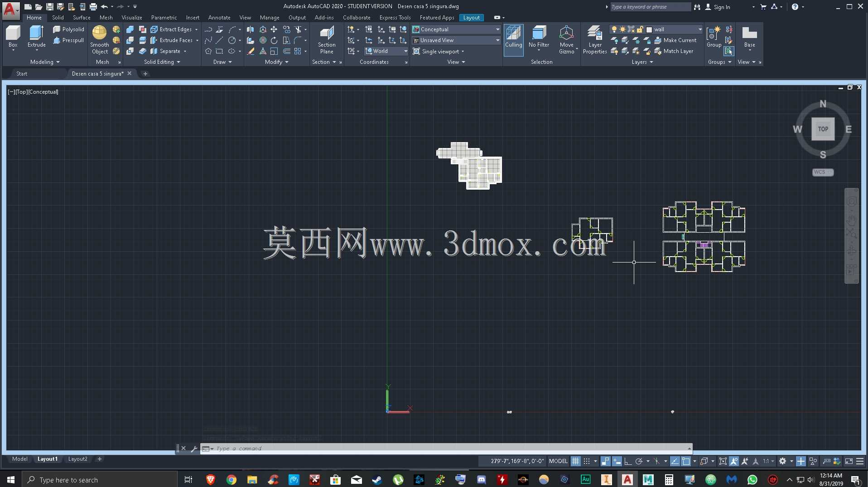Click the Smooth Object mesh tool
Image resolution: width=868 pixels, height=487 pixels.
point(100,40)
